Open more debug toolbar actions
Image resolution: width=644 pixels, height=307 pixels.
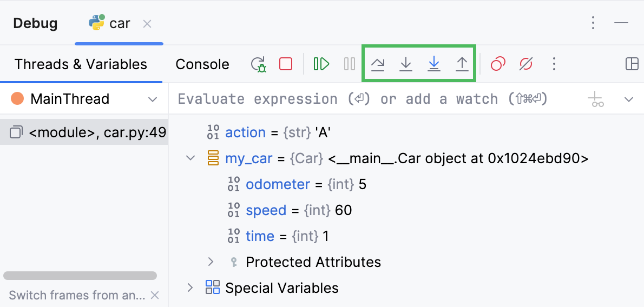554,64
